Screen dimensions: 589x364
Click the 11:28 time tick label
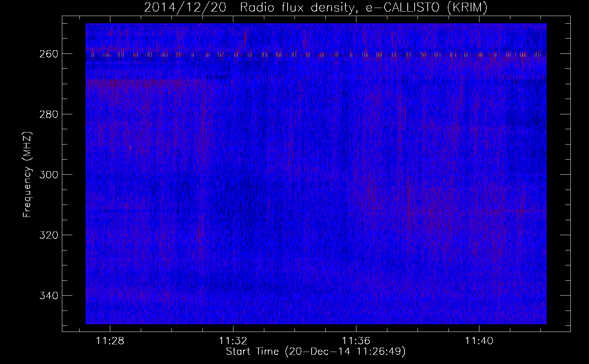click(x=110, y=341)
